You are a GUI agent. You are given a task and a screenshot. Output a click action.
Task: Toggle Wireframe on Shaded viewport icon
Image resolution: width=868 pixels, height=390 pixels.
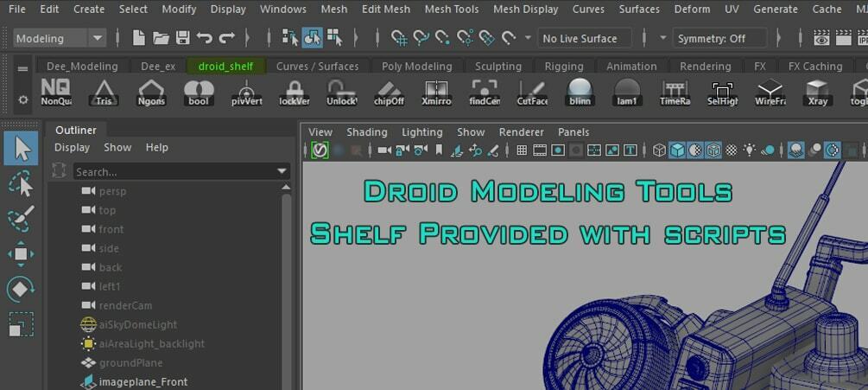(x=713, y=150)
